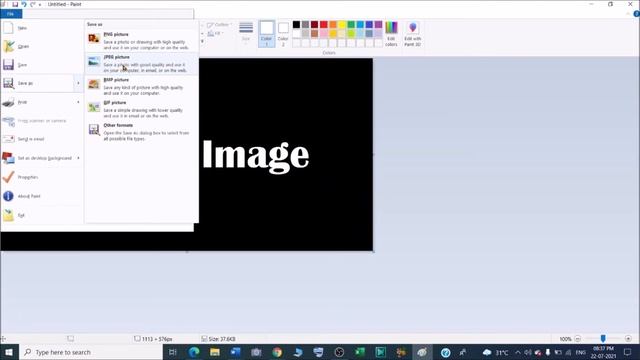Screen dimensions: 640x360
Task: Expand the Print submenu arrow
Action: pyautogui.click(x=78, y=102)
